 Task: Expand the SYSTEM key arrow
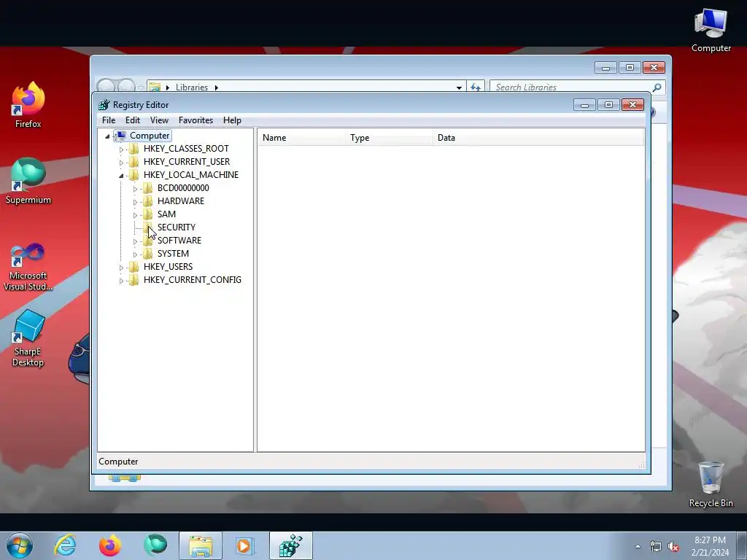click(135, 254)
